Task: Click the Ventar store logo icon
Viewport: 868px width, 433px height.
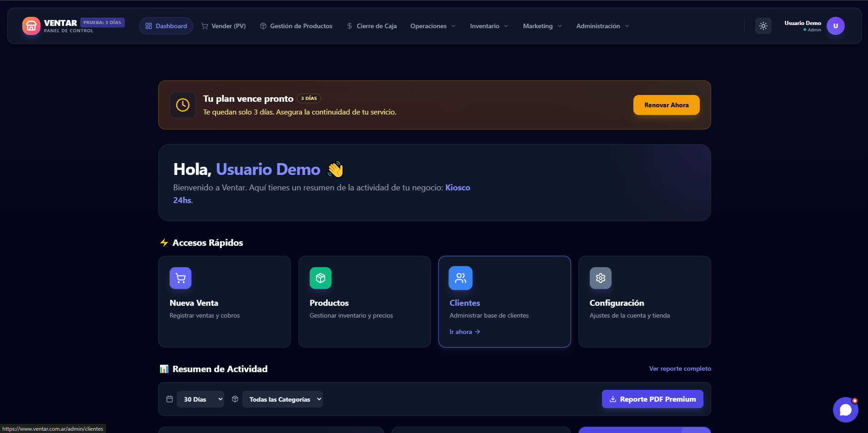Action: [31, 26]
